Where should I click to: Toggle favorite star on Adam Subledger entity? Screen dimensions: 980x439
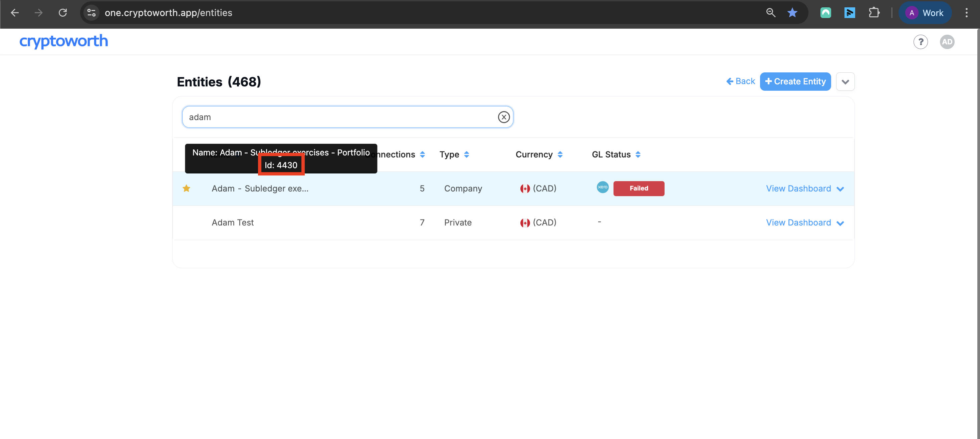click(x=186, y=188)
